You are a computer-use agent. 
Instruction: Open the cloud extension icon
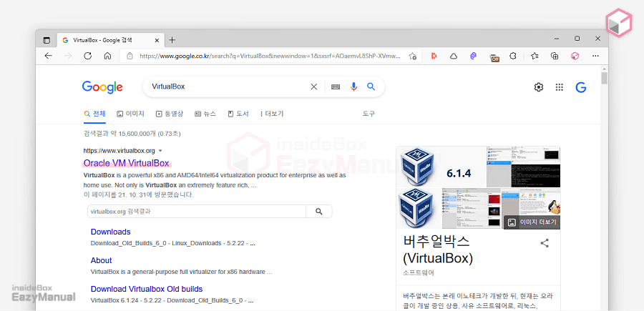point(454,56)
